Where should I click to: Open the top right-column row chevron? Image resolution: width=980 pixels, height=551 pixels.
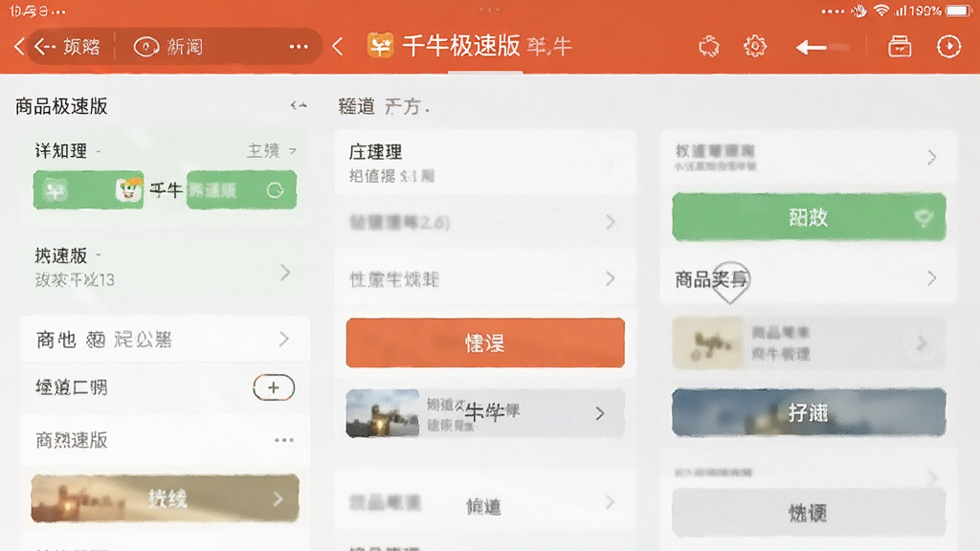(x=932, y=157)
